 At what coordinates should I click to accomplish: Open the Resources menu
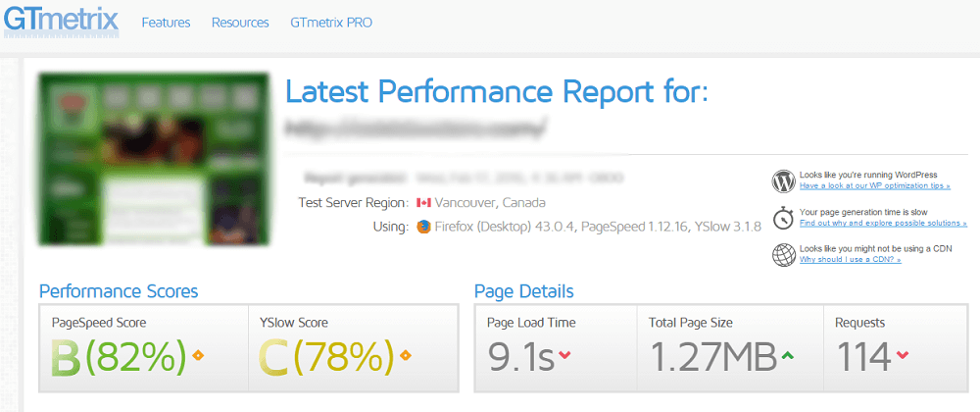tap(240, 23)
